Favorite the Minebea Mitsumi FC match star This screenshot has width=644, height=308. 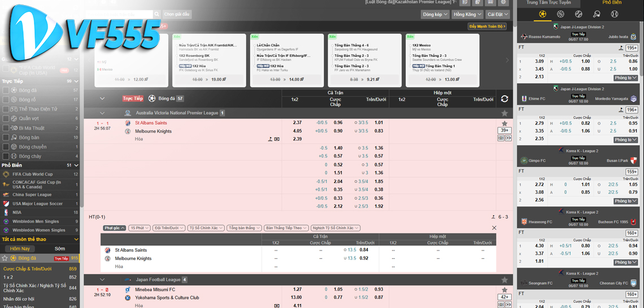coord(504,289)
